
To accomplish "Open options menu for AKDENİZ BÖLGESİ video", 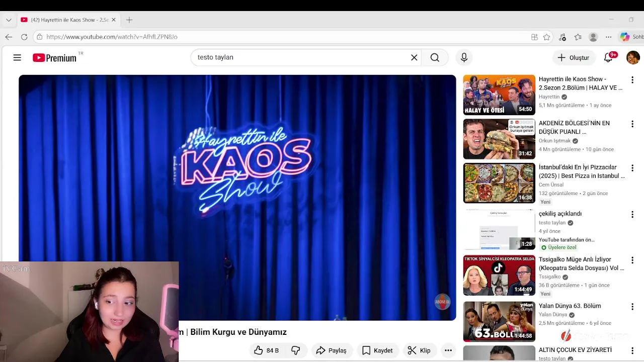I will (632, 124).
